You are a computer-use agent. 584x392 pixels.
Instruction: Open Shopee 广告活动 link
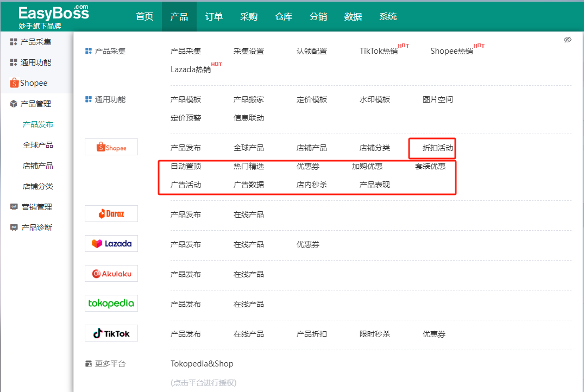[x=186, y=185]
